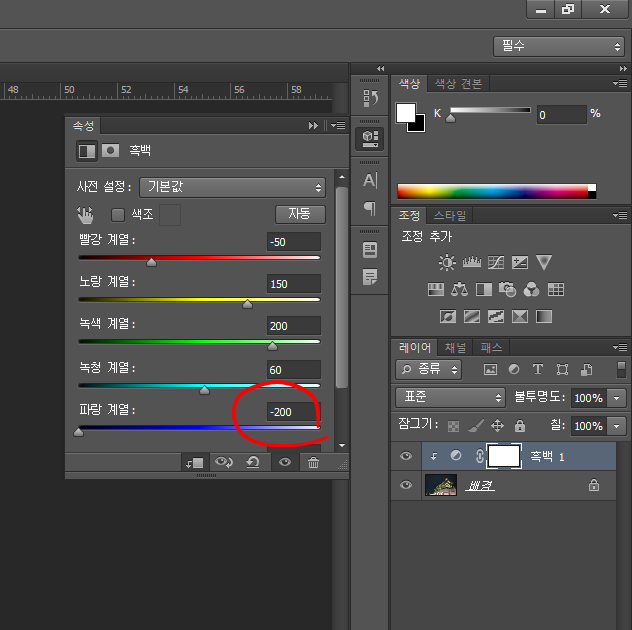Switch to the 채널 tab
Viewport: 632px width, 630px height.
point(455,347)
